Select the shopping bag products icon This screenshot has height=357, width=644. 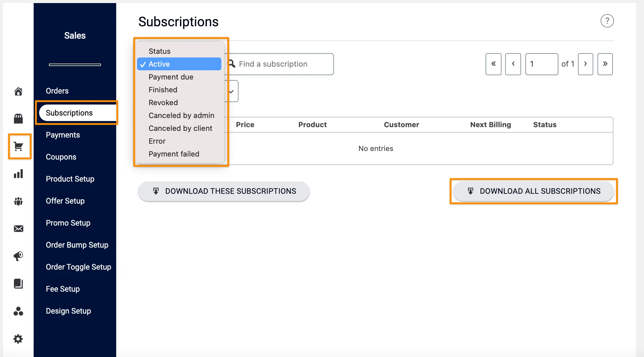18,119
